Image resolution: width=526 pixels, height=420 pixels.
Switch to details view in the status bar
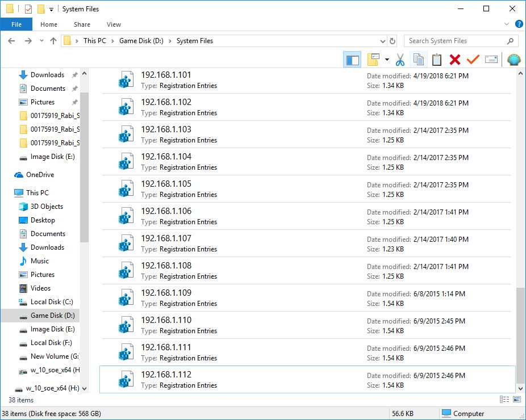coord(503,400)
